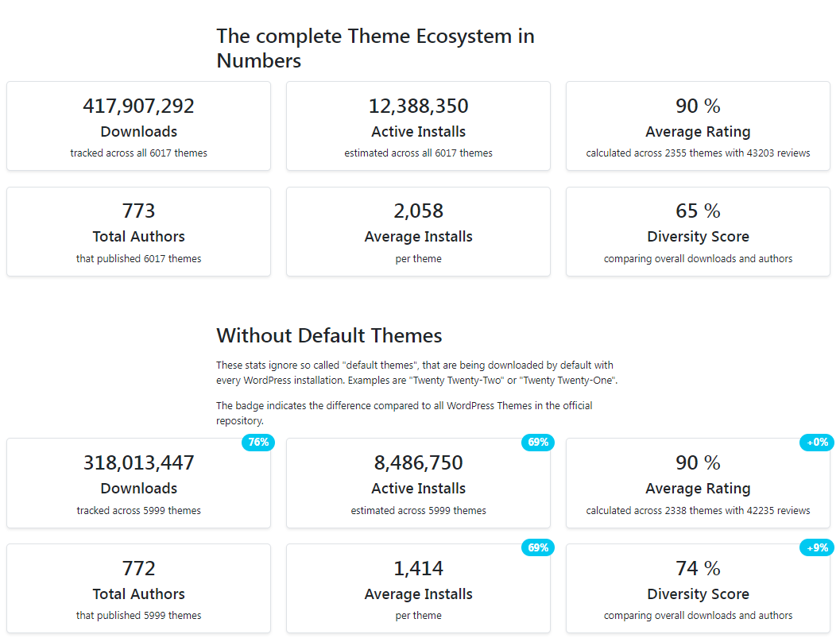Select the 65 % Diversity Score card
The width and height of the screenshot is (840, 642).
click(x=698, y=231)
